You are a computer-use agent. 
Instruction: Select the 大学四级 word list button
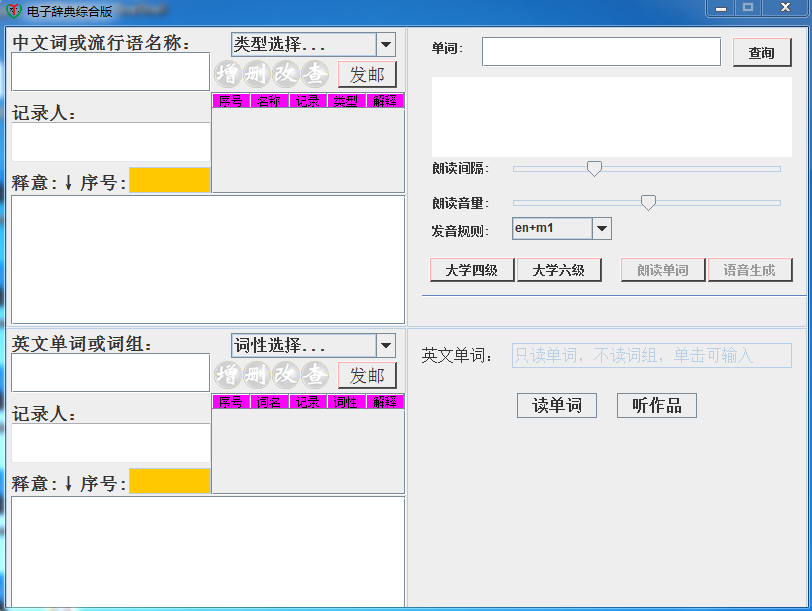coord(472,270)
